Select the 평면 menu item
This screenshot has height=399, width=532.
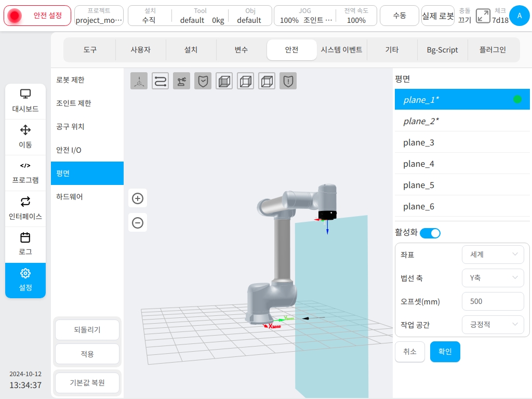[x=87, y=174]
